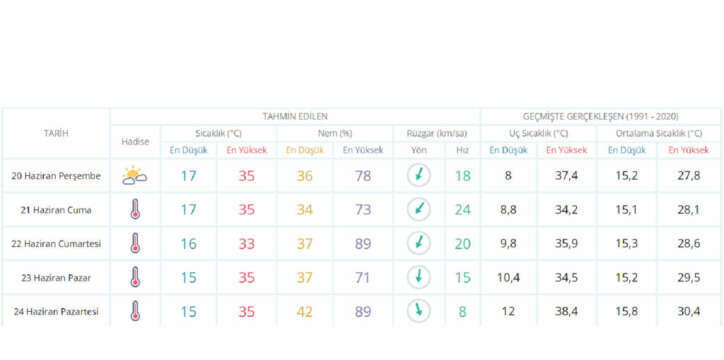
Task: Click the Nem (%) column header
Action: pyautogui.click(x=335, y=133)
